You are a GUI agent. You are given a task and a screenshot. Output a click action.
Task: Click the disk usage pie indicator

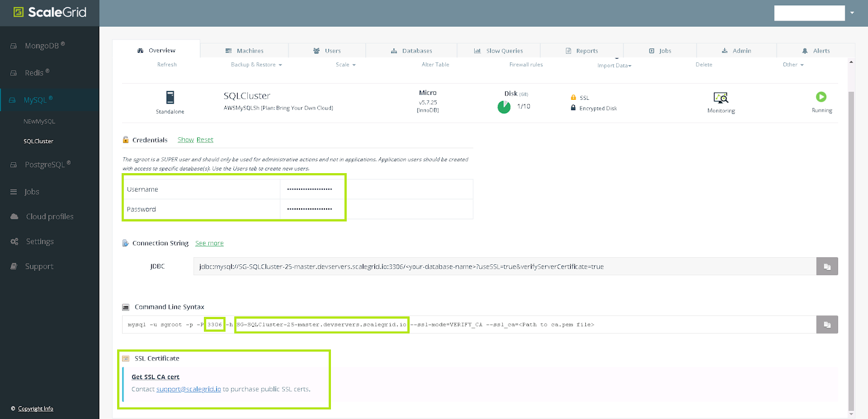pyautogui.click(x=504, y=107)
